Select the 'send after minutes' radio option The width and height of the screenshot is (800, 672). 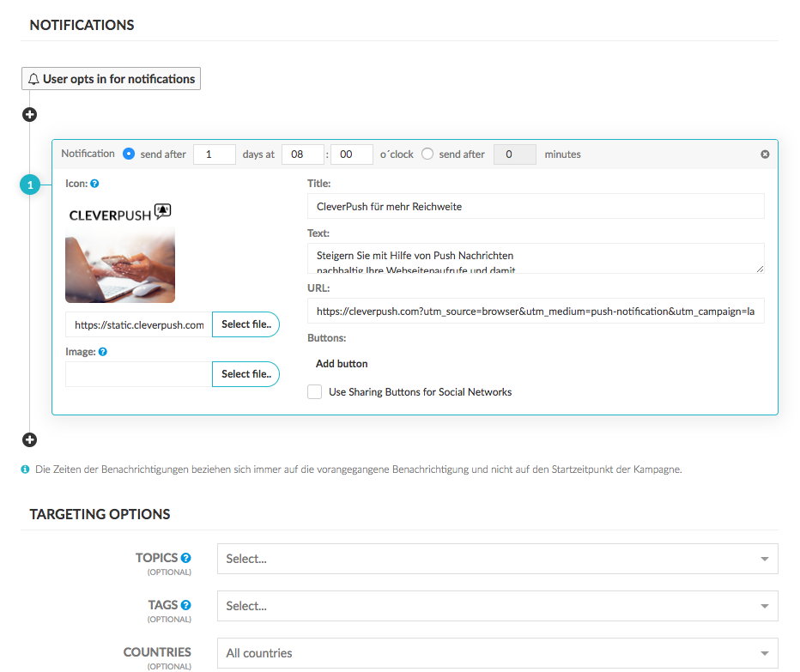pyautogui.click(x=427, y=154)
